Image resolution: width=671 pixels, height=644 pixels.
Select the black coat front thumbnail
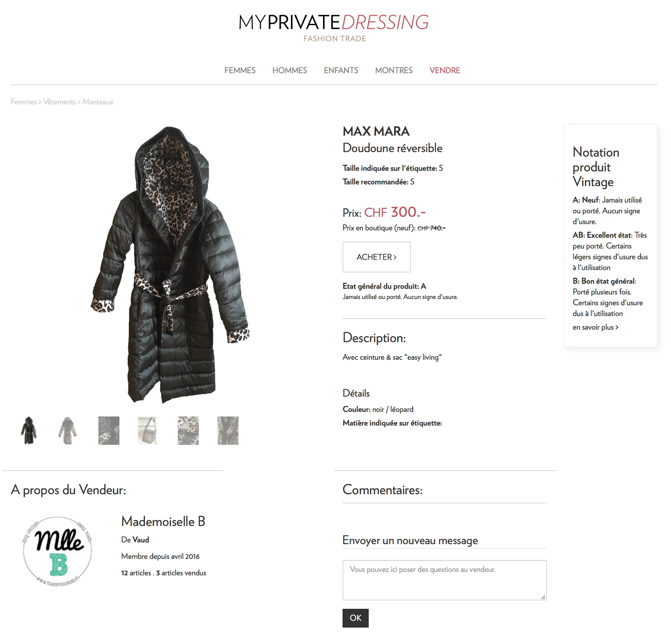click(x=29, y=430)
